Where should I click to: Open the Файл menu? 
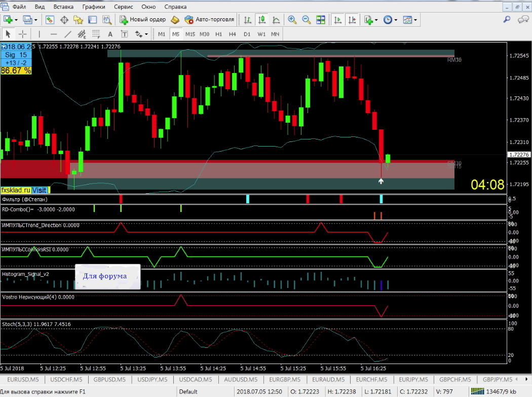(19, 7)
